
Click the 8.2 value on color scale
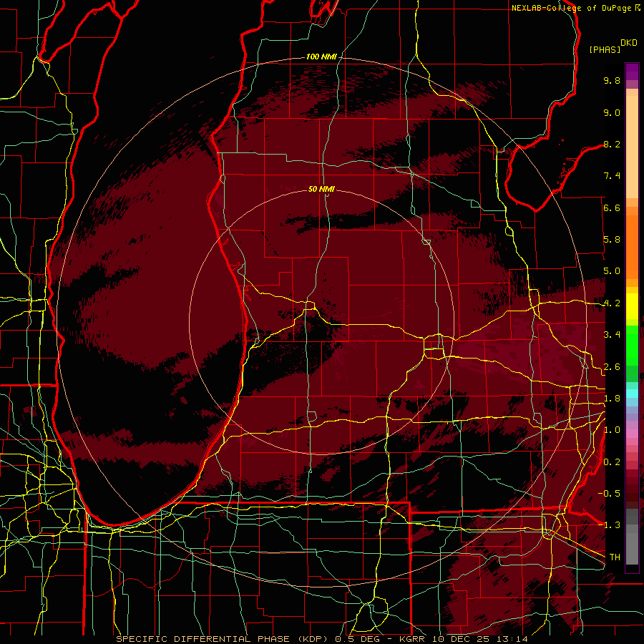click(612, 144)
